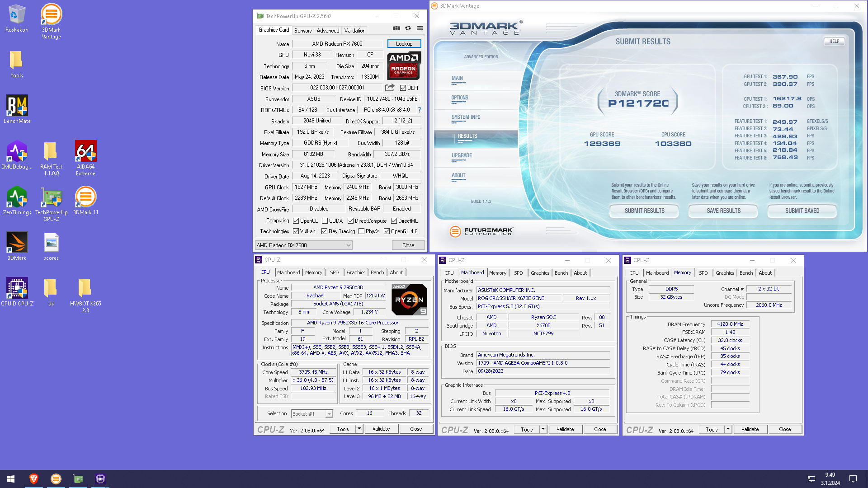The height and width of the screenshot is (488, 868).
Task: Expand Tools dropdown arrow in Mainboard CPU-Z window
Action: (543, 429)
